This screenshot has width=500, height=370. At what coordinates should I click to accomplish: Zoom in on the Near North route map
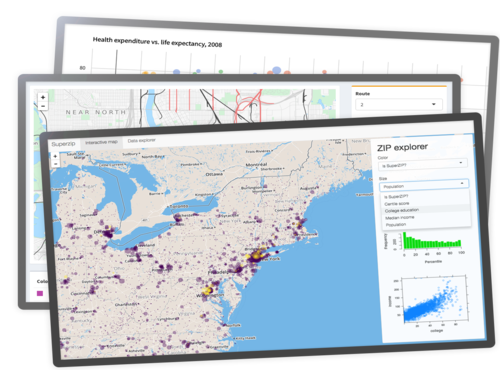[43, 97]
